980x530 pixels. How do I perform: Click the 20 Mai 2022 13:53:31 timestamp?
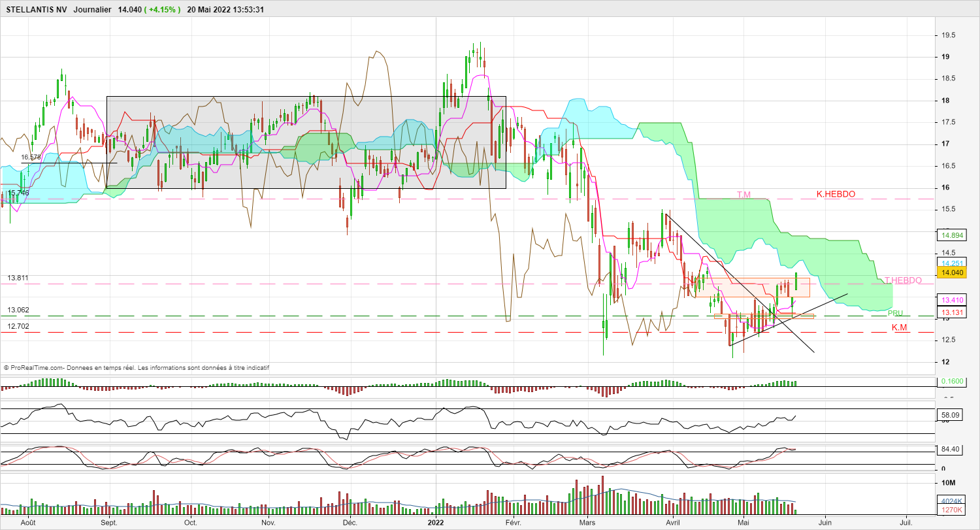[225, 10]
